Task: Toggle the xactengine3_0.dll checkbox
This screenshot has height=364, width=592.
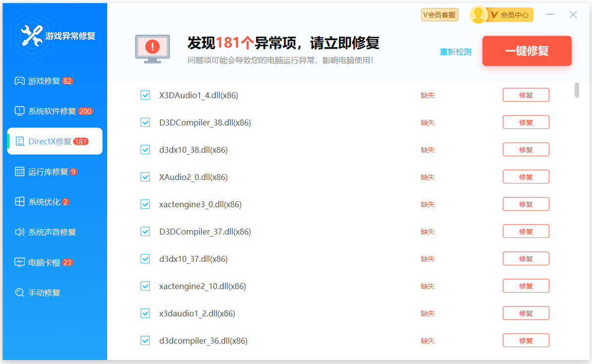Action: [x=145, y=204]
